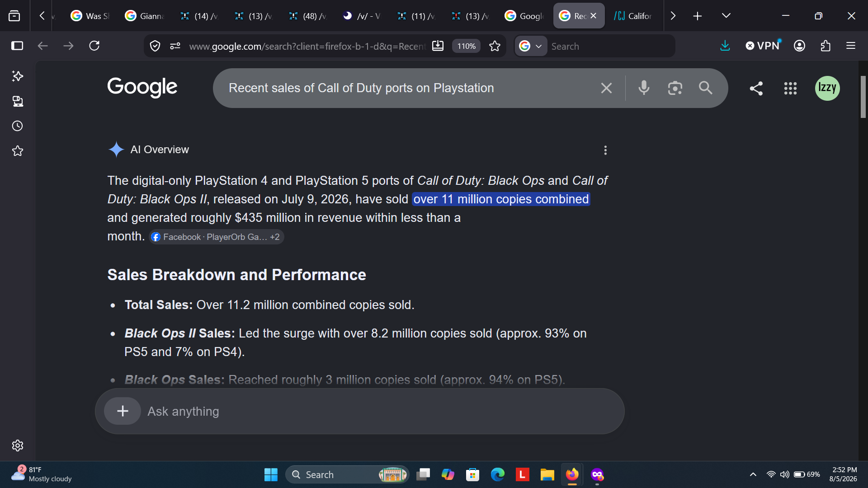This screenshot has height=488, width=868.
Task: Open Facebook PlayerOrb source chip
Action: click(x=216, y=237)
